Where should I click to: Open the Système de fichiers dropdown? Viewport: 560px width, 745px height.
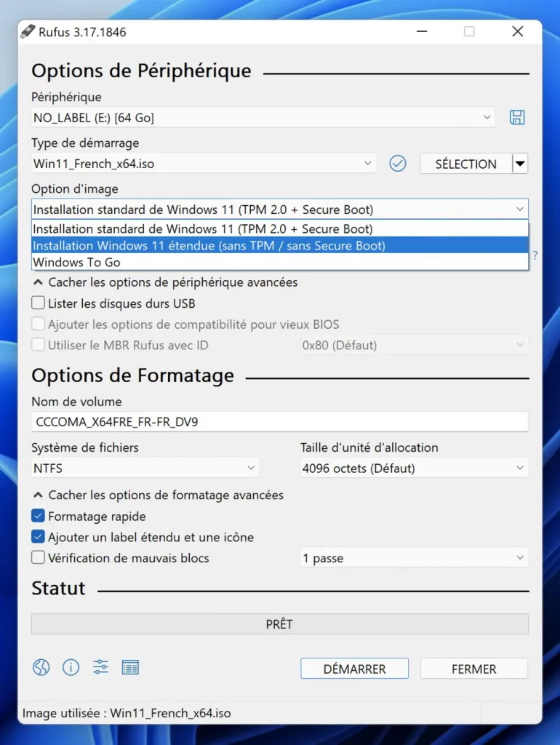[x=145, y=469]
